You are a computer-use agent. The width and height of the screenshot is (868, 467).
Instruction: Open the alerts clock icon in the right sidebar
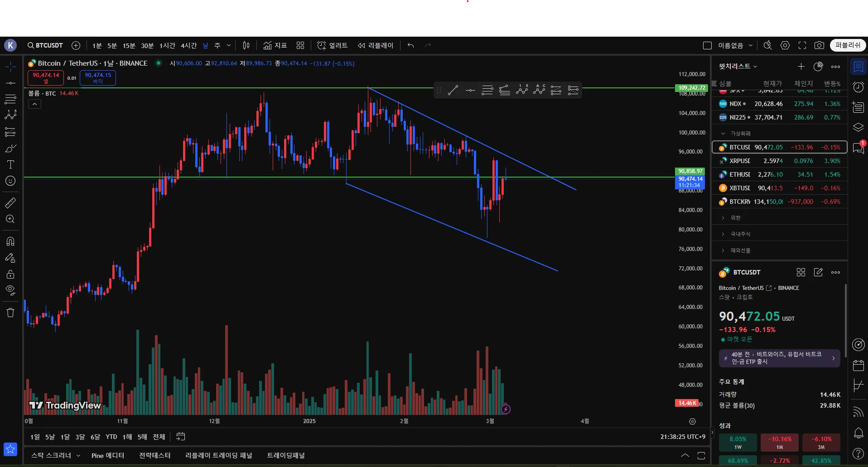pos(858,87)
